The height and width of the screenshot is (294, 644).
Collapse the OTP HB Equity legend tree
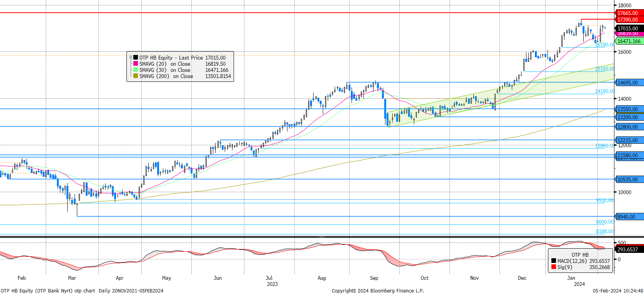coord(131,58)
